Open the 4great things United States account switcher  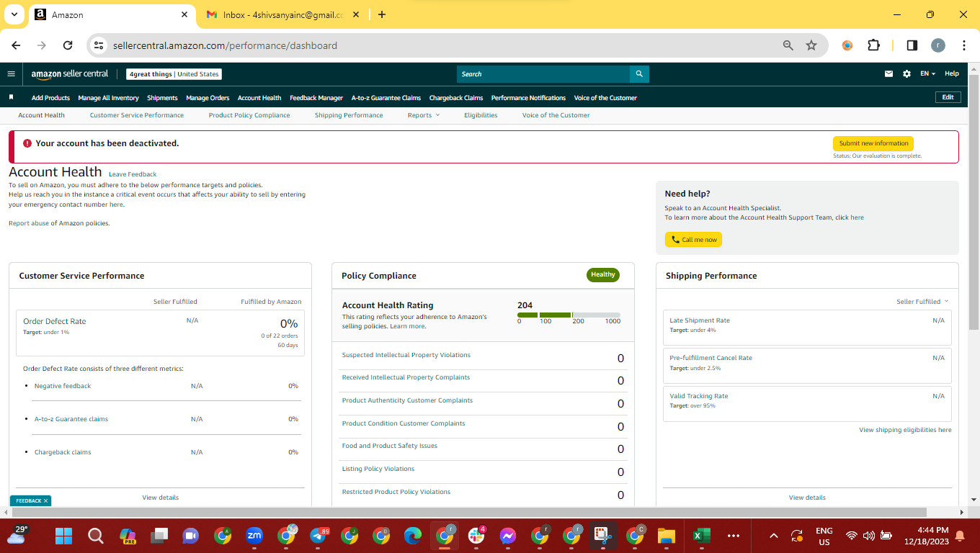pos(174,73)
